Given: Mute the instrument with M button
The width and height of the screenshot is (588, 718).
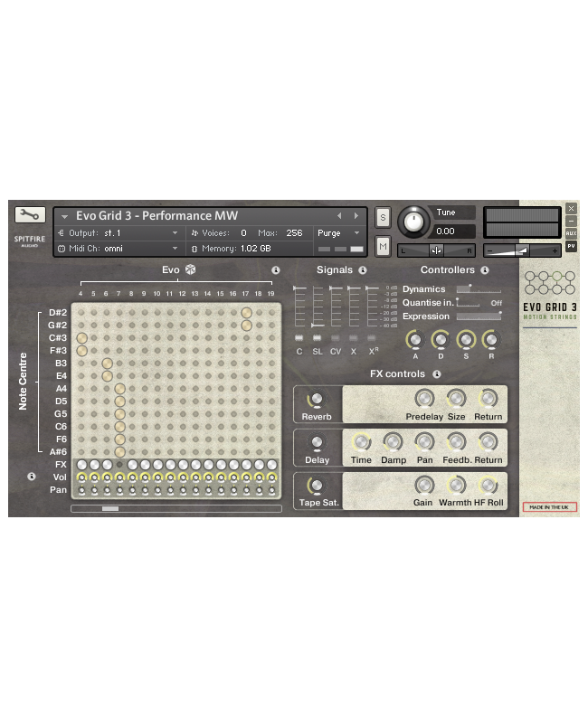Looking at the screenshot, I should (x=383, y=247).
